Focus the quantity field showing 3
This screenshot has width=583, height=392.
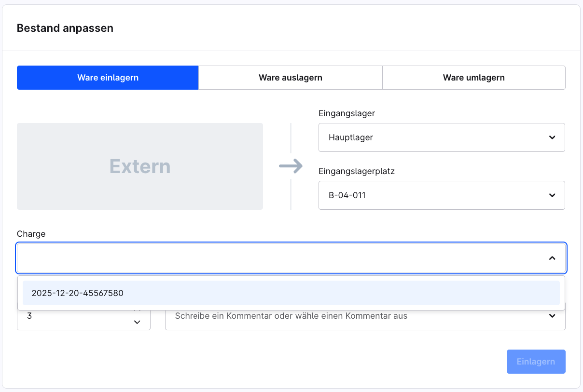tap(72, 317)
